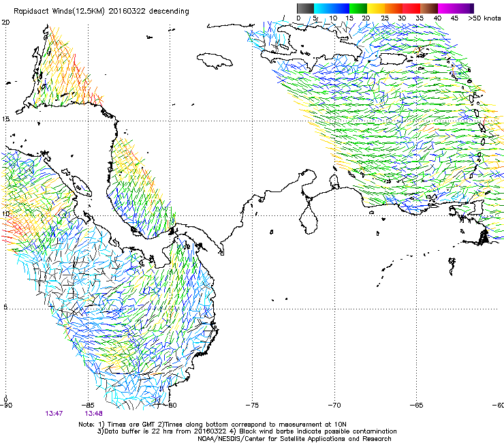
Task: Click the '5' latitude axis label
Action: [5, 307]
